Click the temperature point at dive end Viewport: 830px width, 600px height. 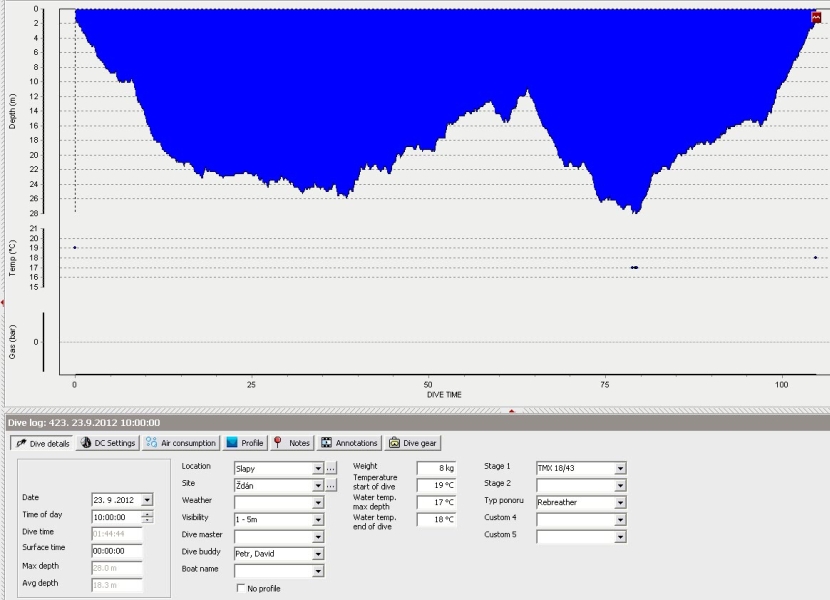[815, 257]
